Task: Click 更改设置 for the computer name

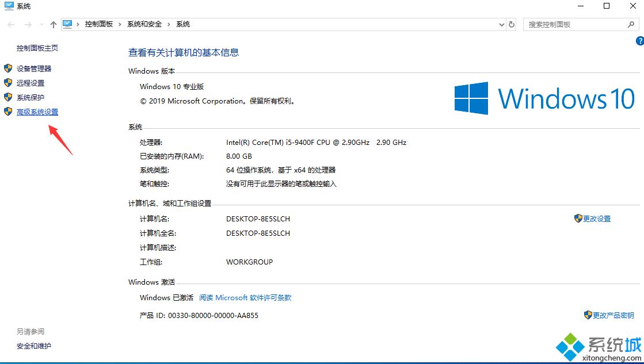Action: coord(597,219)
